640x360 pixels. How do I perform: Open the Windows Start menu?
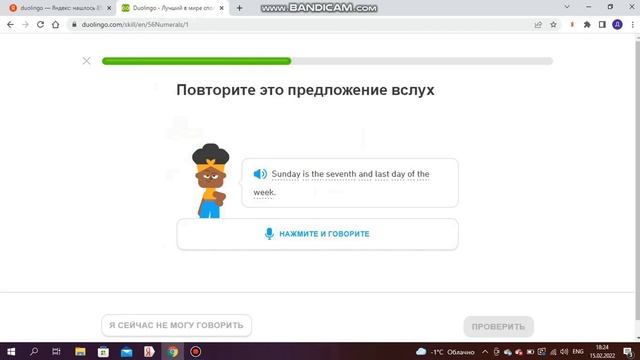(11, 351)
